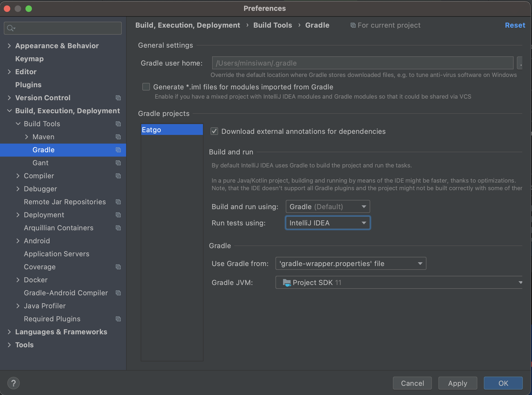
Task: Click project-level icon beside Maven
Action: (x=118, y=137)
